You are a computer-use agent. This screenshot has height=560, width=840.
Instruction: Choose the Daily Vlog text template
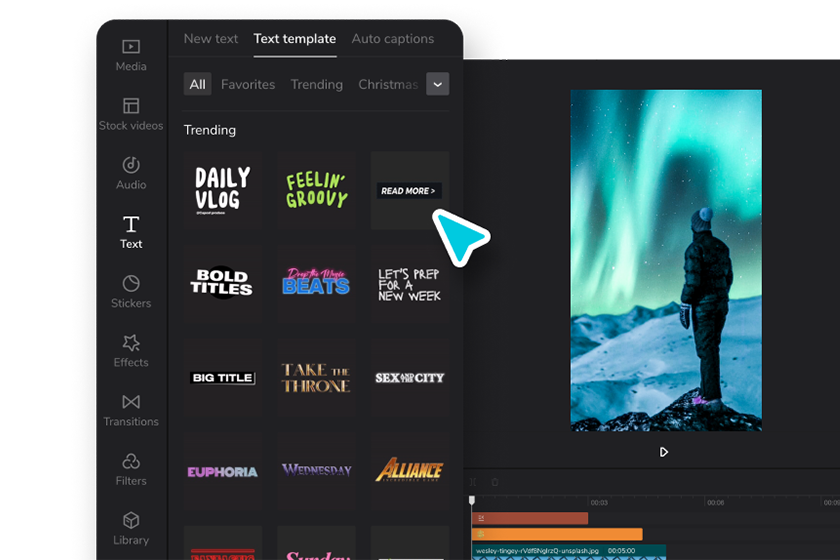pyautogui.click(x=222, y=190)
